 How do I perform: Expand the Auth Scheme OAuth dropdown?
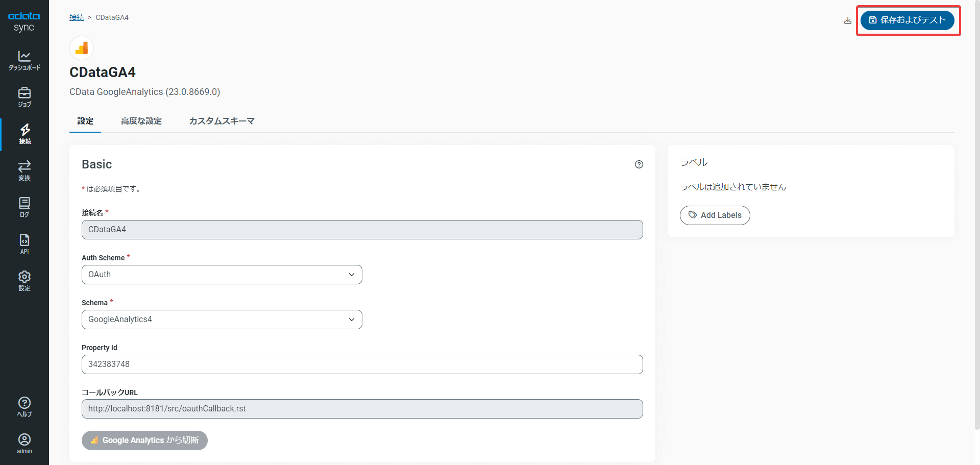click(x=222, y=275)
